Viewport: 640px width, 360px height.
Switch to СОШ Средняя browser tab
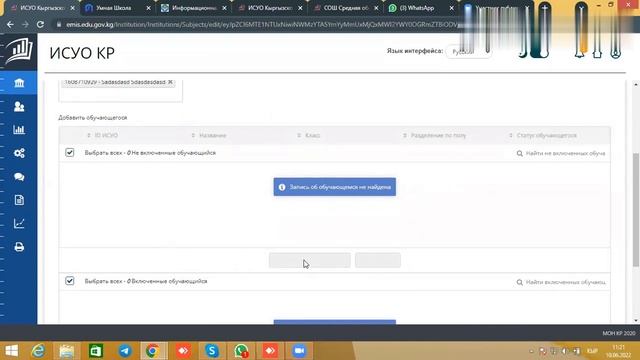(346, 8)
